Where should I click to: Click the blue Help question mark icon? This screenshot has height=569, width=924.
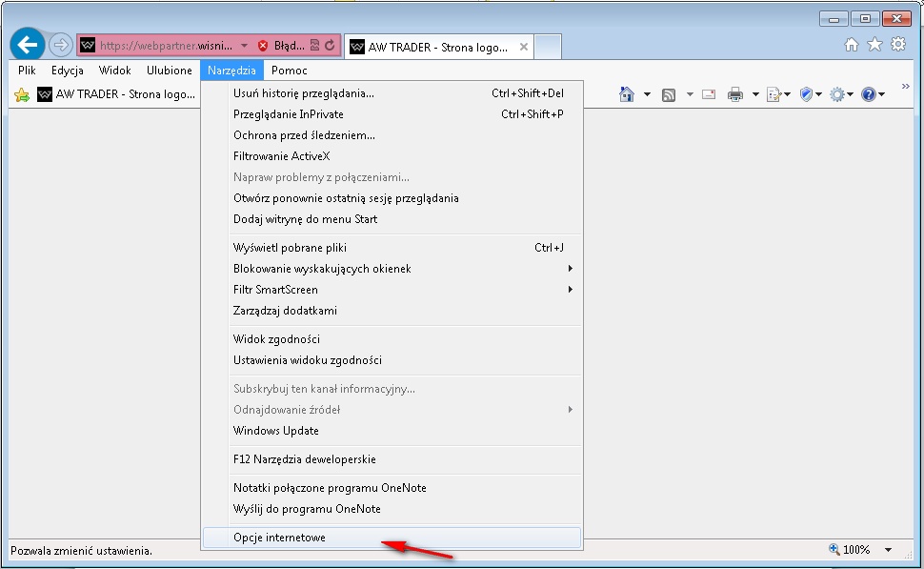coord(868,94)
